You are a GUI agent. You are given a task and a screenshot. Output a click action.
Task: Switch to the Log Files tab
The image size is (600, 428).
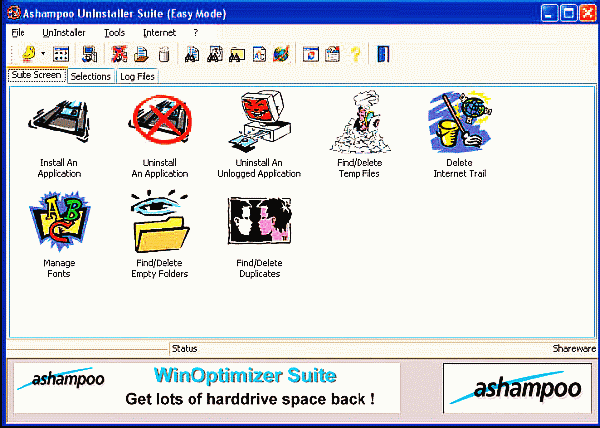click(x=136, y=76)
